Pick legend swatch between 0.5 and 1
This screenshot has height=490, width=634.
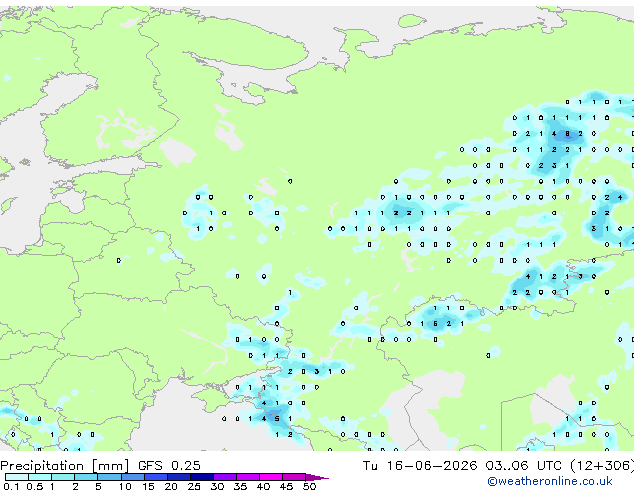pos(40,477)
